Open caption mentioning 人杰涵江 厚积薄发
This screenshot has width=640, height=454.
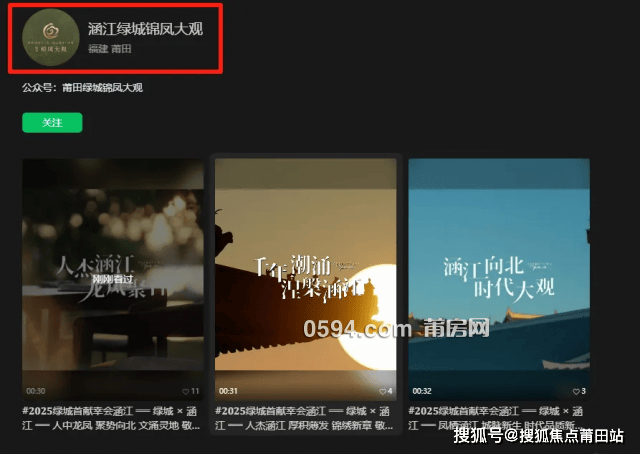(304, 418)
